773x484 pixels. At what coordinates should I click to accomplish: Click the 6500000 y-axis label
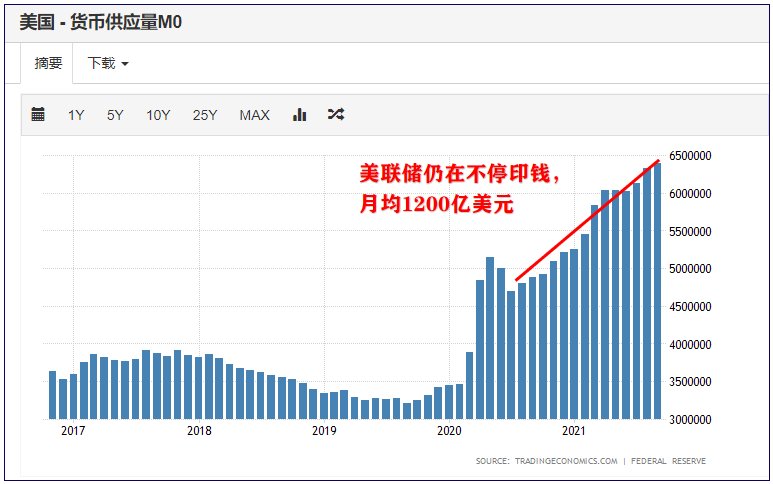[690, 156]
